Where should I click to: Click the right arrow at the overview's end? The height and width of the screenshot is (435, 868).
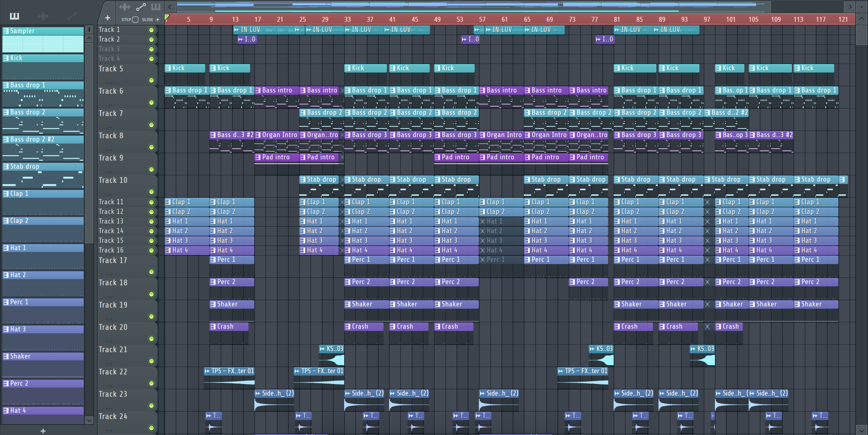[x=850, y=7]
